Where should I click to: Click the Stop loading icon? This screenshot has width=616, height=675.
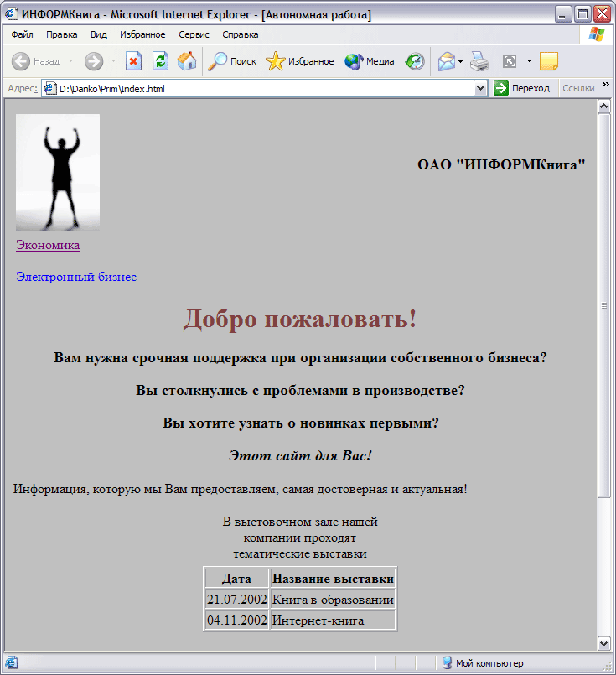pyautogui.click(x=133, y=61)
